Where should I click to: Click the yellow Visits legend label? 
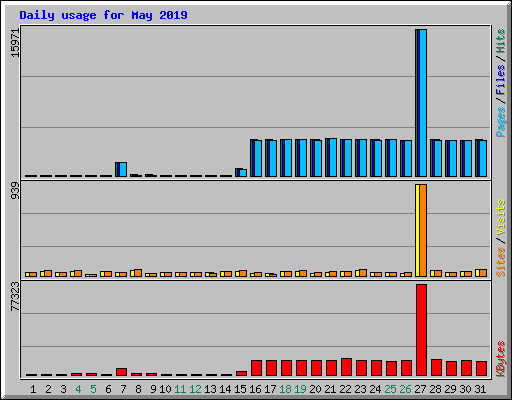coord(501,218)
